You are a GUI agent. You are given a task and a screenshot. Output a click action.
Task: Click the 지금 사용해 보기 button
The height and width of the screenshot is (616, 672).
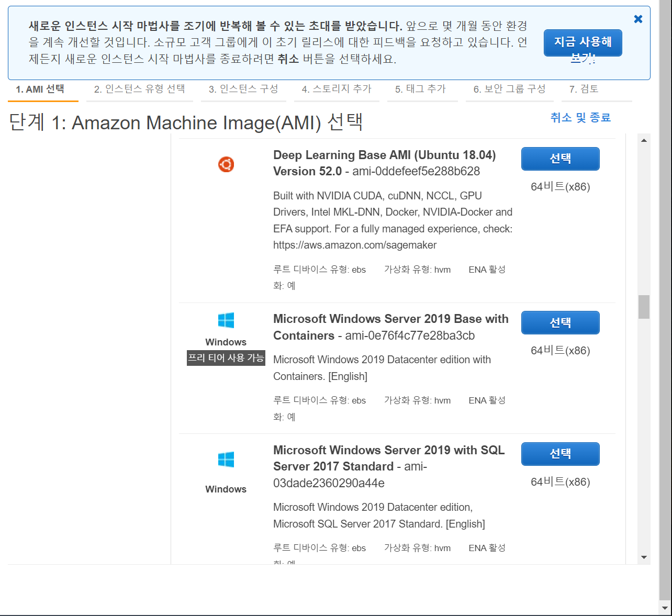point(583,43)
